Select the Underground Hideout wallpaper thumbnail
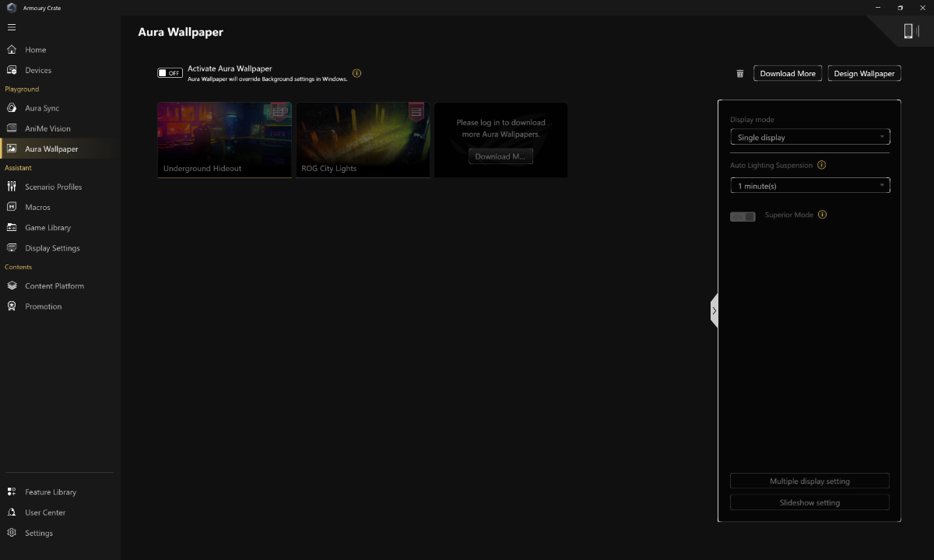 click(x=224, y=140)
